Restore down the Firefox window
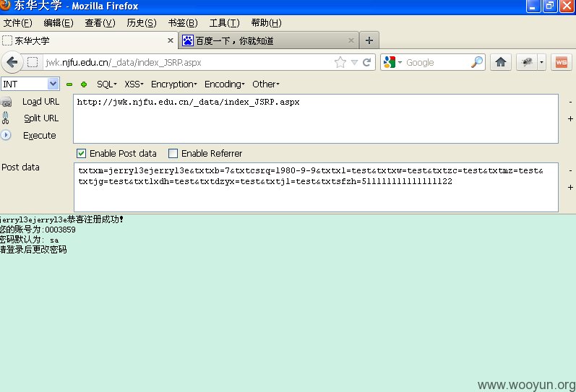 (x=550, y=6)
